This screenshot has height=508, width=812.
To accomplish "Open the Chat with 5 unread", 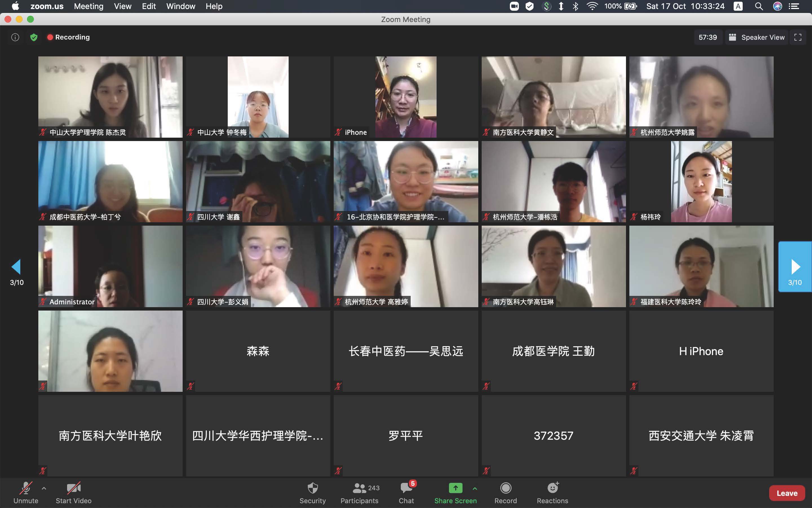I will click(406, 488).
